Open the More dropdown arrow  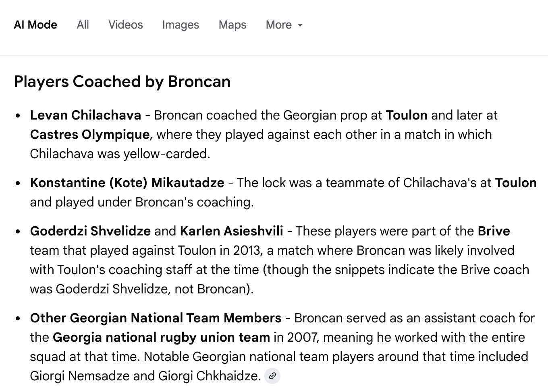pos(300,25)
